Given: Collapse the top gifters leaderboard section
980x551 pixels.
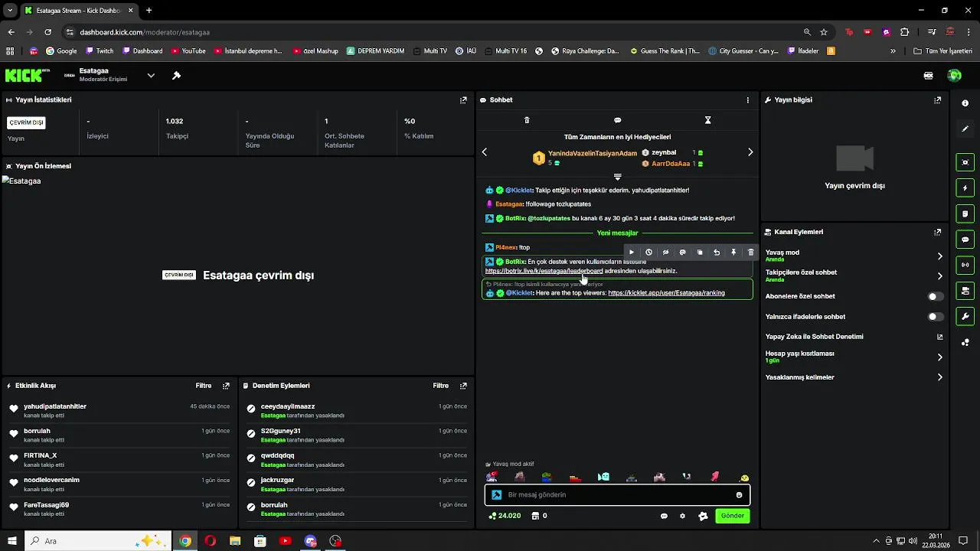Looking at the screenshot, I should 617,177.
